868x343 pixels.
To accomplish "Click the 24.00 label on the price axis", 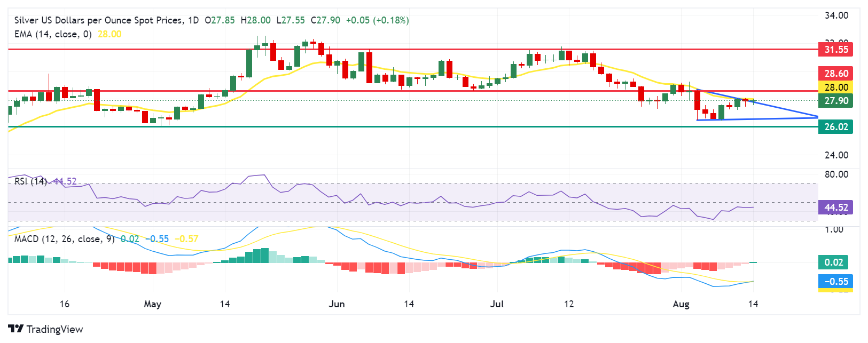I will [x=836, y=155].
